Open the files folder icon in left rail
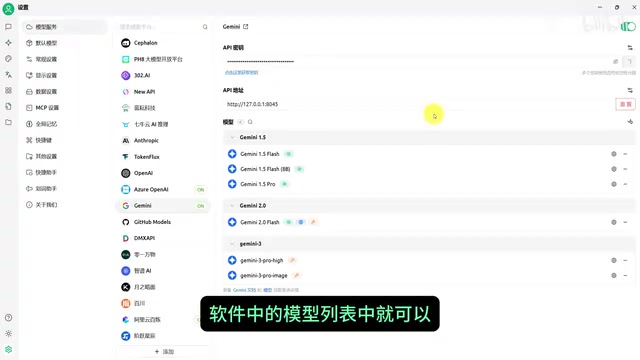The height and width of the screenshot is (360, 640). [8, 122]
